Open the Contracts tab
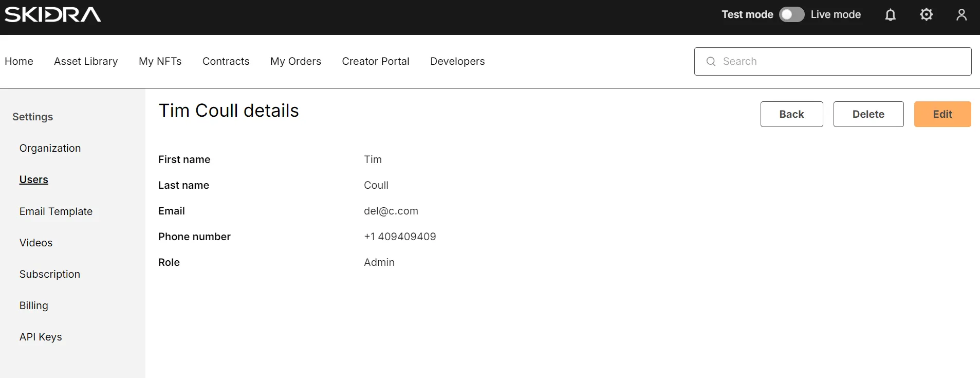This screenshot has width=980, height=378. [226, 61]
